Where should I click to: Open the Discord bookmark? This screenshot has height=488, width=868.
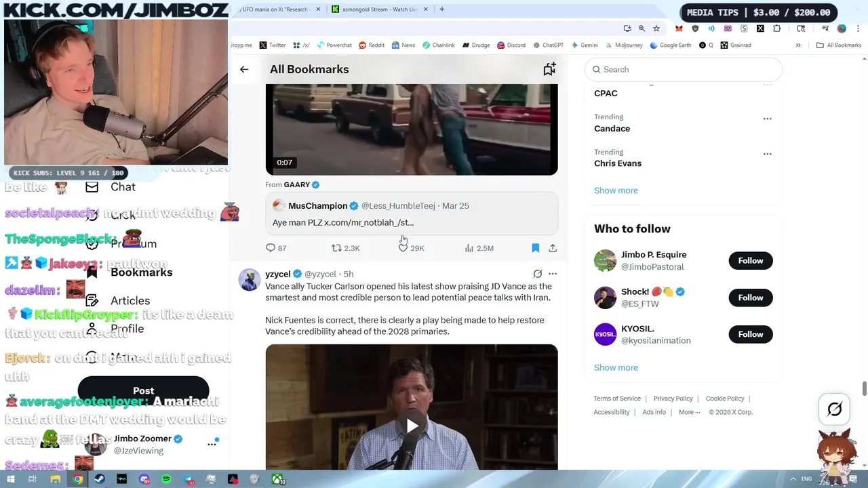511,45
